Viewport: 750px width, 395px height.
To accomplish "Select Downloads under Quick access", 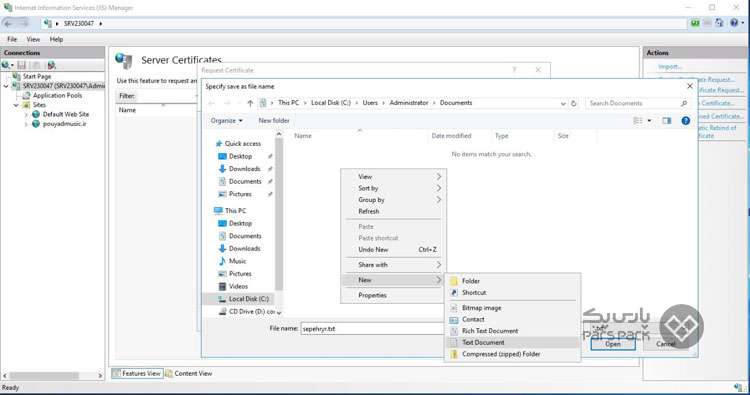I will pyautogui.click(x=244, y=169).
